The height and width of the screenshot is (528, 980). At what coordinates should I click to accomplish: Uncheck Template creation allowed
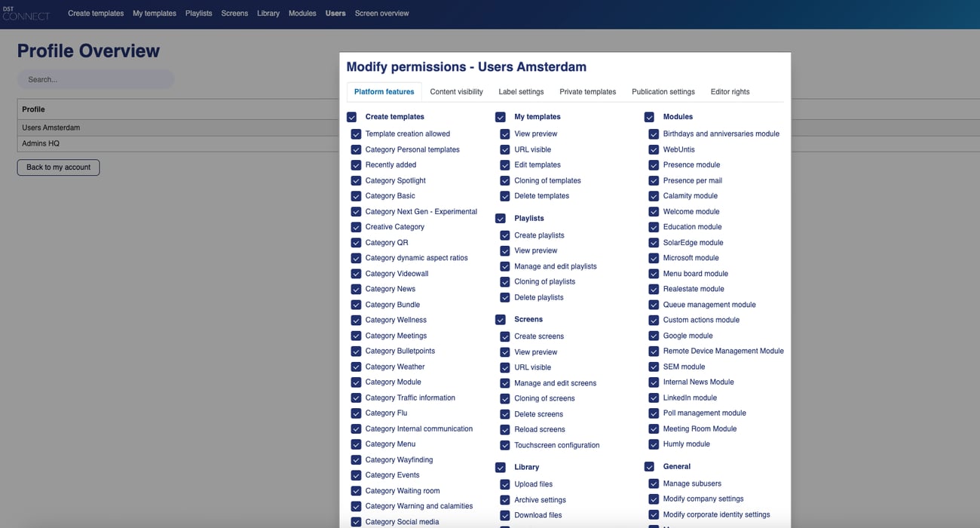point(356,134)
